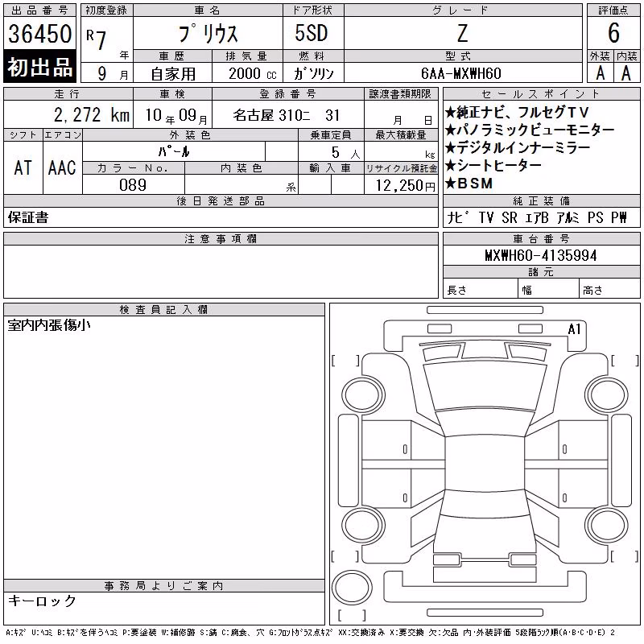Viewport: 644px width, 644px height.
Task: Click the model code 6AA-MXWH60 cell
Action: point(461,73)
